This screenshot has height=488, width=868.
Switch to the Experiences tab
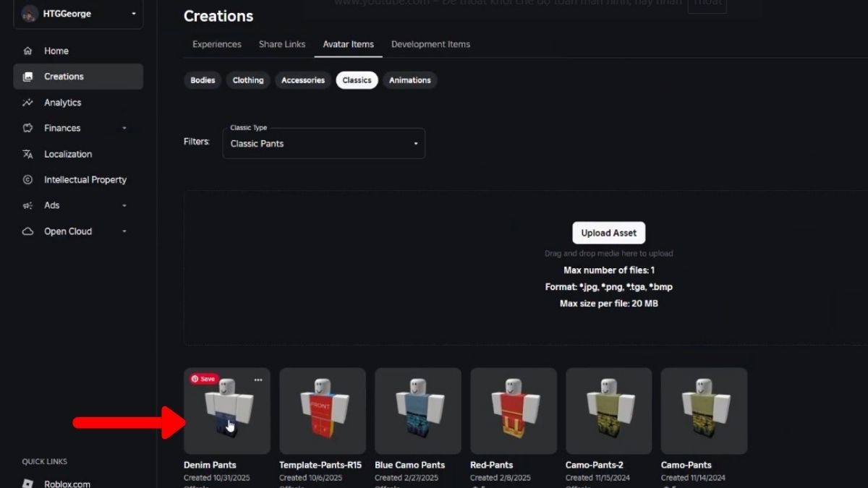(217, 44)
